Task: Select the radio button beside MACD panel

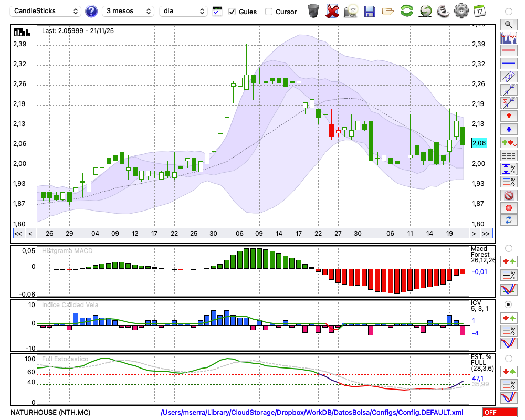Action: tap(508, 248)
